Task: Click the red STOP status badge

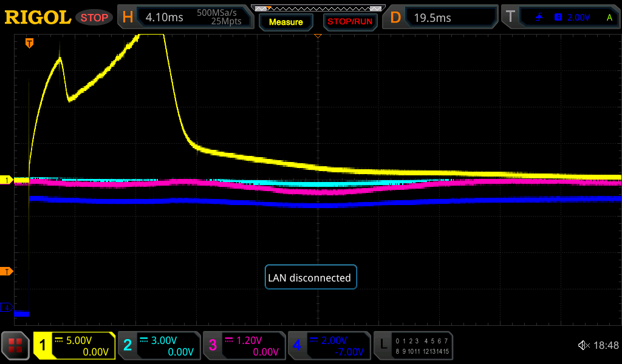Action: pyautogui.click(x=94, y=18)
